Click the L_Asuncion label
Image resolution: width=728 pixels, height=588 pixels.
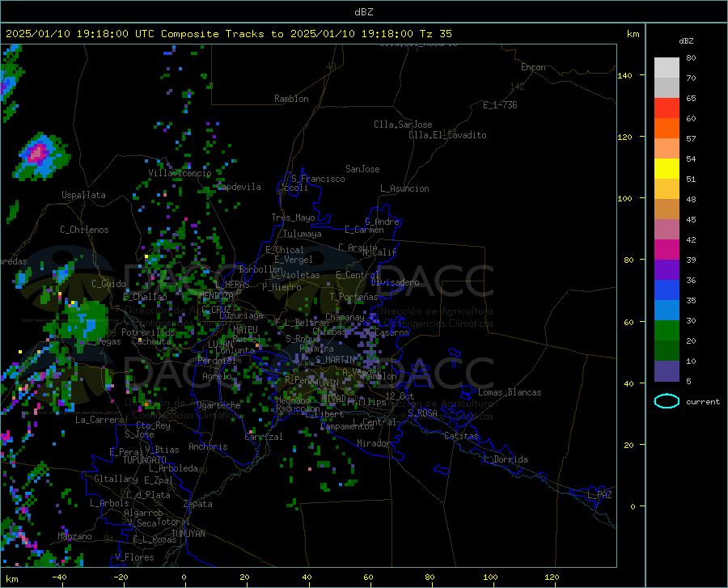[x=404, y=188]
